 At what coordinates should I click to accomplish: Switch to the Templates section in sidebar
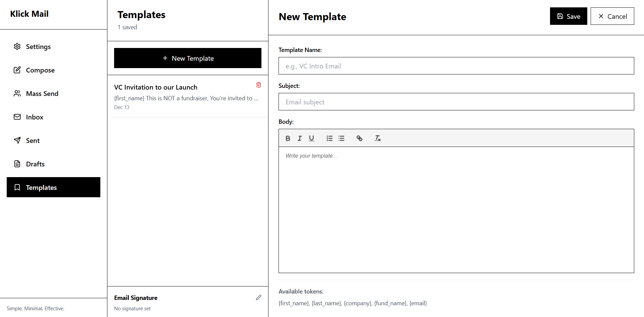click(x=41, y=187)
